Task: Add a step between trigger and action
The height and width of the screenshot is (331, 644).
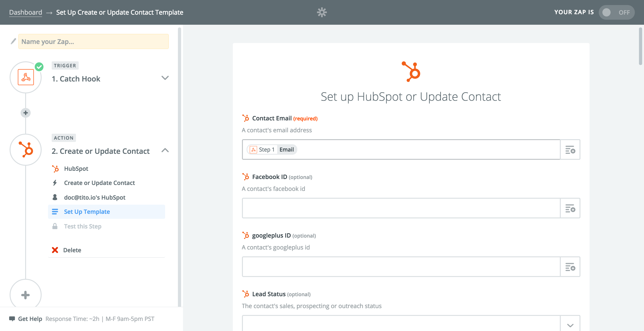Action: point(26,113)
